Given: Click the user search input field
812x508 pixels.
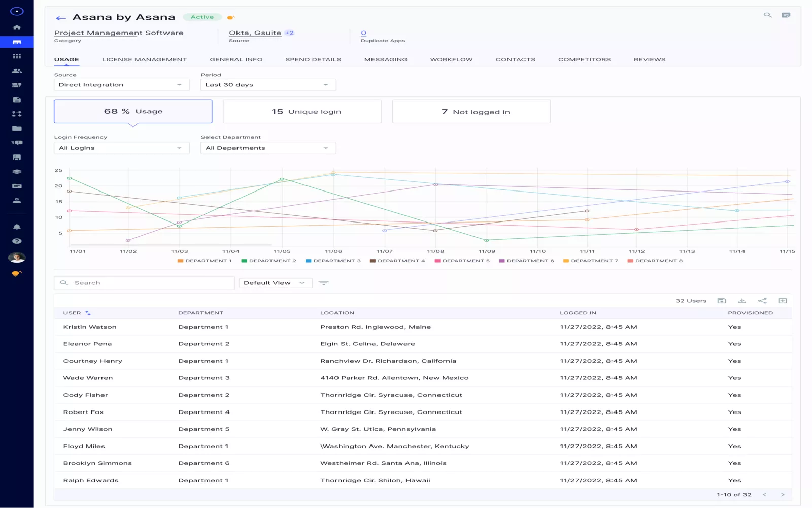Looking at the screenshot, I should [145, 283].
